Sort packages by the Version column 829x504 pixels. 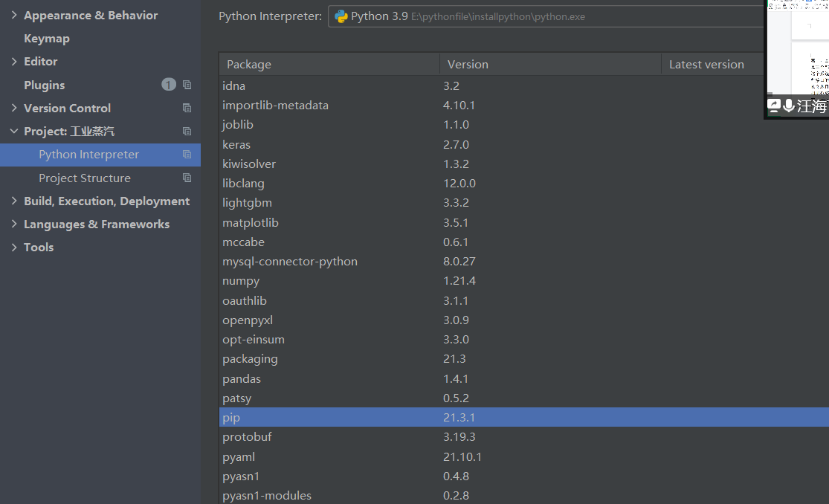pos(468,64)
